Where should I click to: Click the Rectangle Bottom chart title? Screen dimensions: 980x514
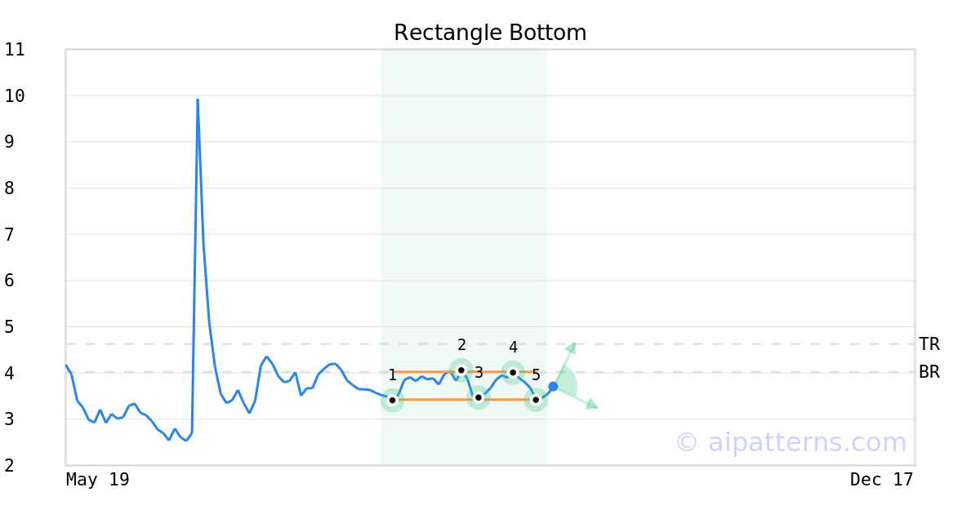tap(490, 33)
